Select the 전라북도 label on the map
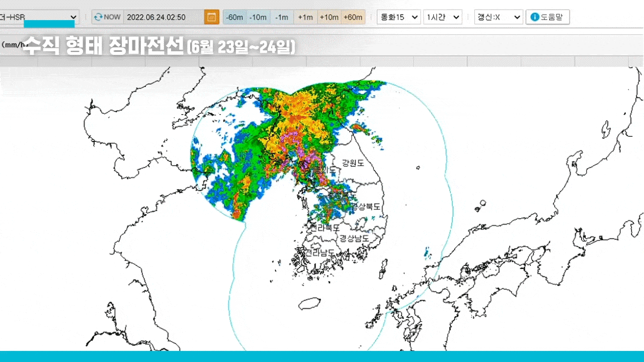 pos(325,228)
